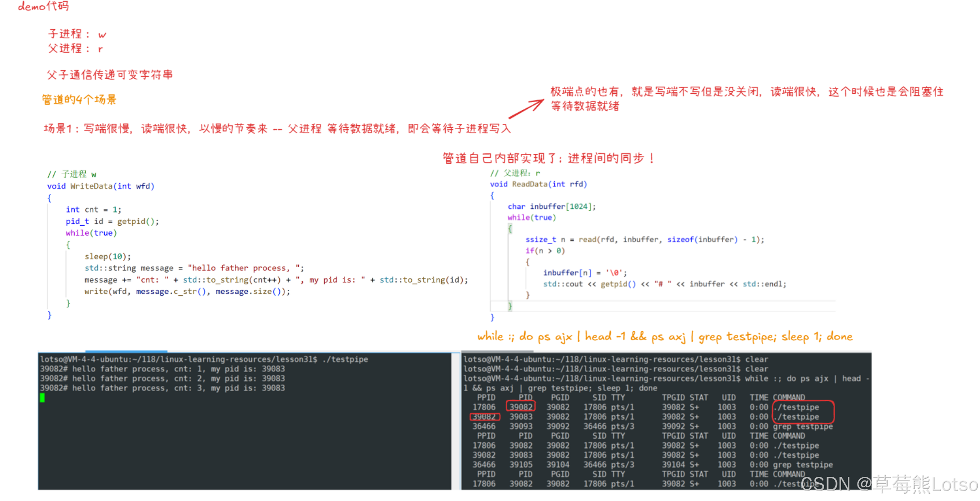Viewport: 980px width, 501px height.
Task: Click the orange '管道的4个场景' heading
Action: 79,100
